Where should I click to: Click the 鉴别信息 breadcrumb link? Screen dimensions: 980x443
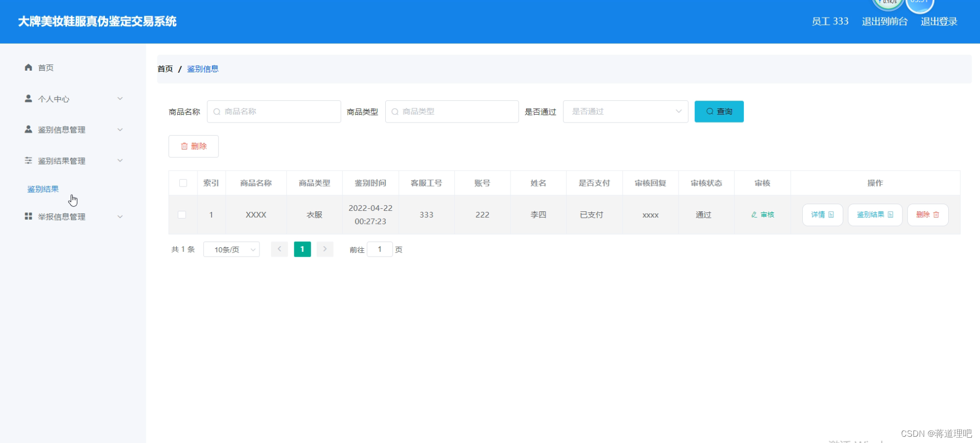point(203,69)
